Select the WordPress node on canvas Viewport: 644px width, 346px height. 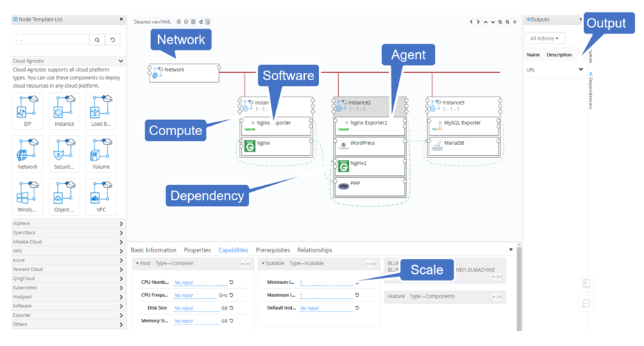tap(370, 147)
